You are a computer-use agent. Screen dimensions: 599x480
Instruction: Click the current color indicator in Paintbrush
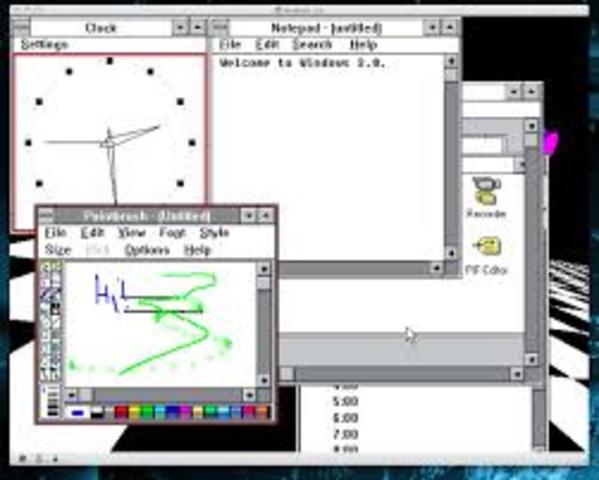pos(78,413)
